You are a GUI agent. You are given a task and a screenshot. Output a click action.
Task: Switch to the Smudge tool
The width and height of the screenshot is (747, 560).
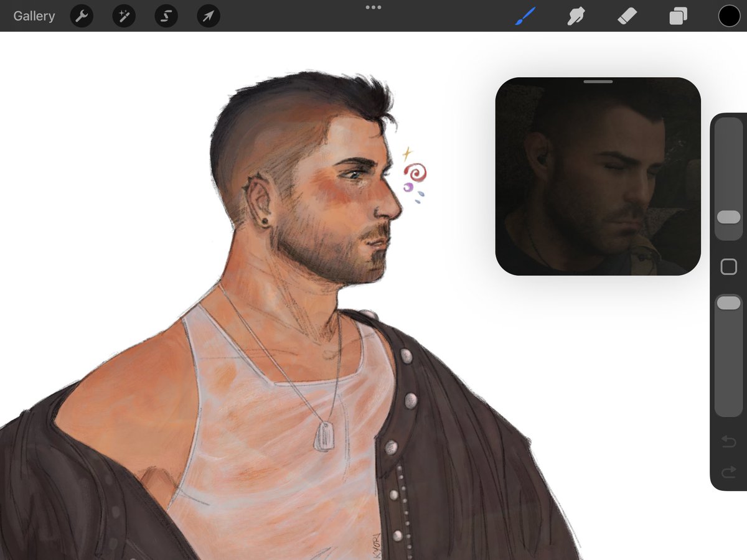[576, 16]
